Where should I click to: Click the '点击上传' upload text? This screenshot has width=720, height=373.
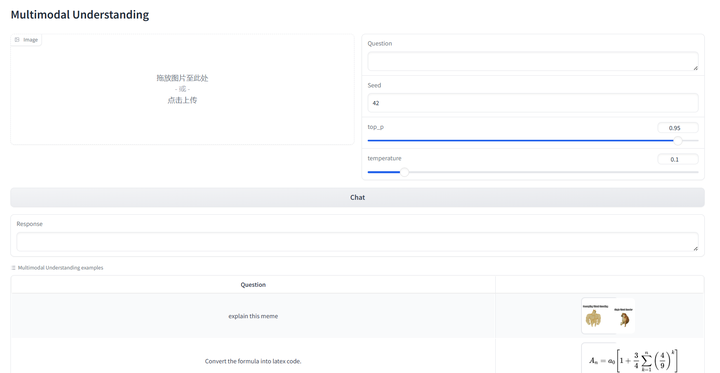pos(182,100)
